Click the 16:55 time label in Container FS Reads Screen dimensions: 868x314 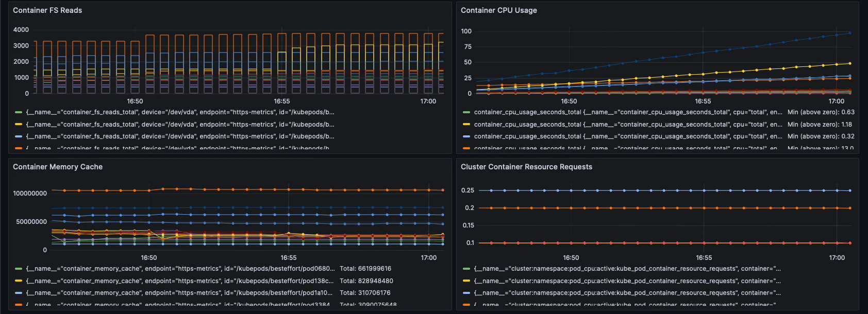(281, 101)
